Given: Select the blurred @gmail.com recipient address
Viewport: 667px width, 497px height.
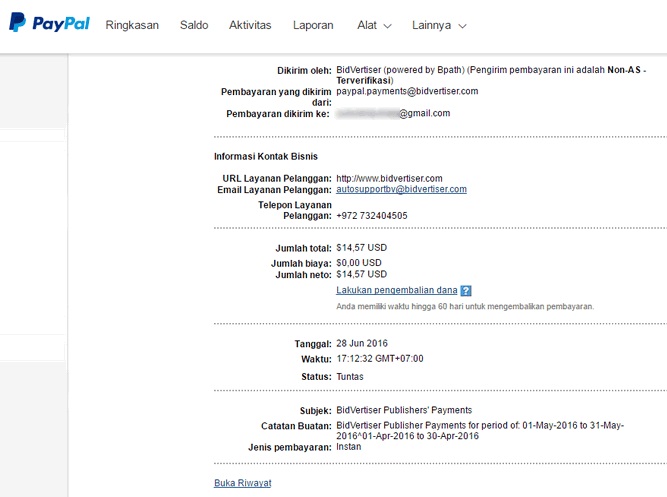Looking at the screenshot, I should click(x=393, y=113).
